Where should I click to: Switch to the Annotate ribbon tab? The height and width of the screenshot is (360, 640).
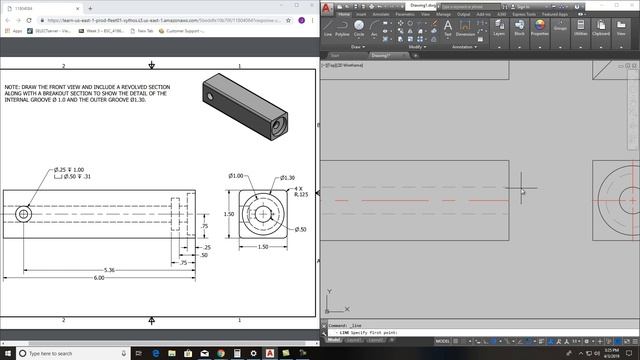click(x=381, y=14)
